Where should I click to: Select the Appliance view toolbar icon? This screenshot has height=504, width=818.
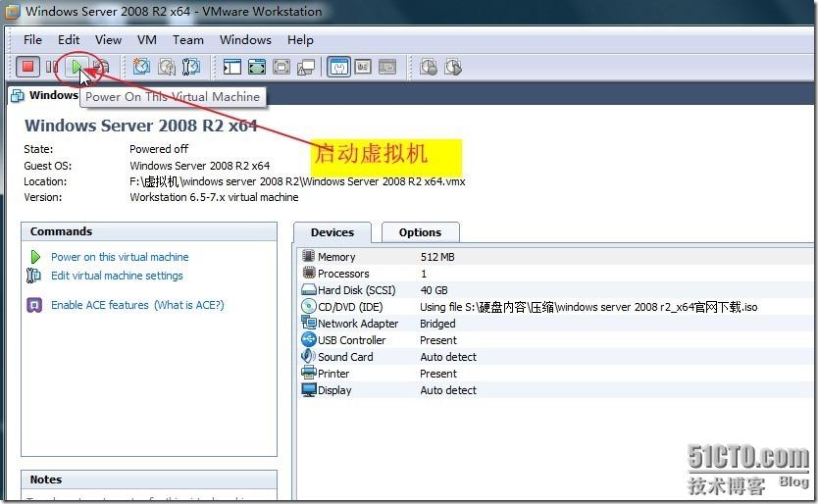[363, 67]
